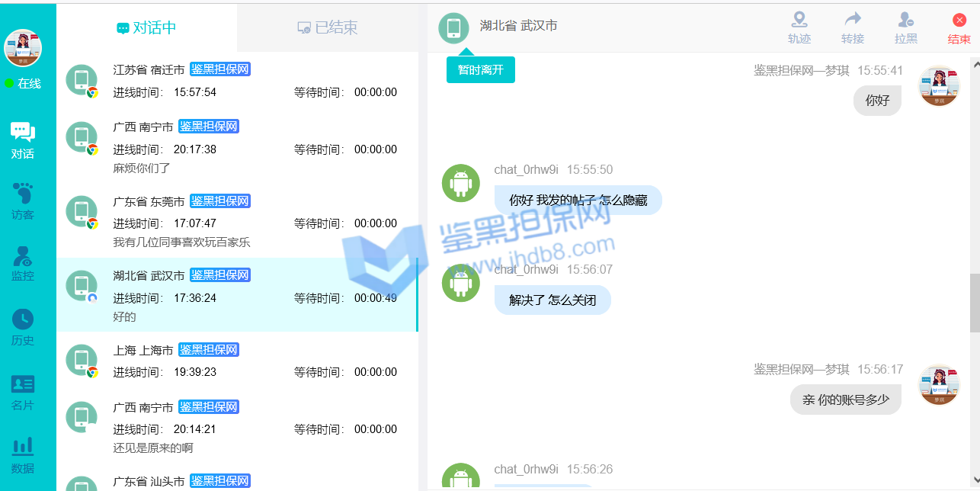Click the 暂时离开 button
Screen dimensions: 980x491
[x=480, y=69]
